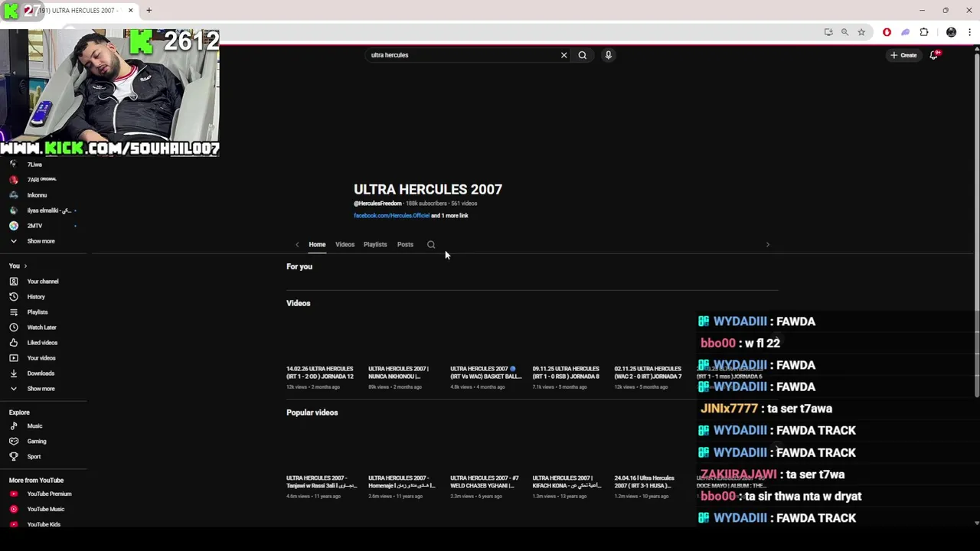Clear the search box with the X icon

(x=564, y=55)
